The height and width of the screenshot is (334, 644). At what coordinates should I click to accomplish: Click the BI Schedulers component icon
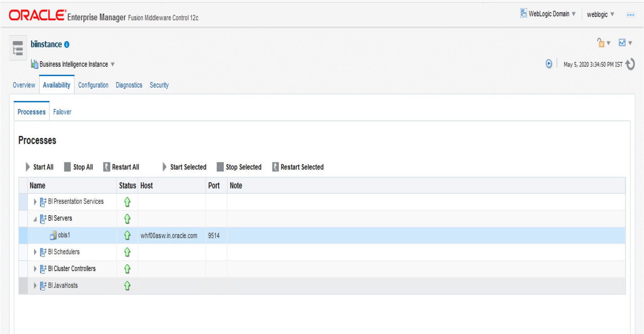click(x=43, y=252)
